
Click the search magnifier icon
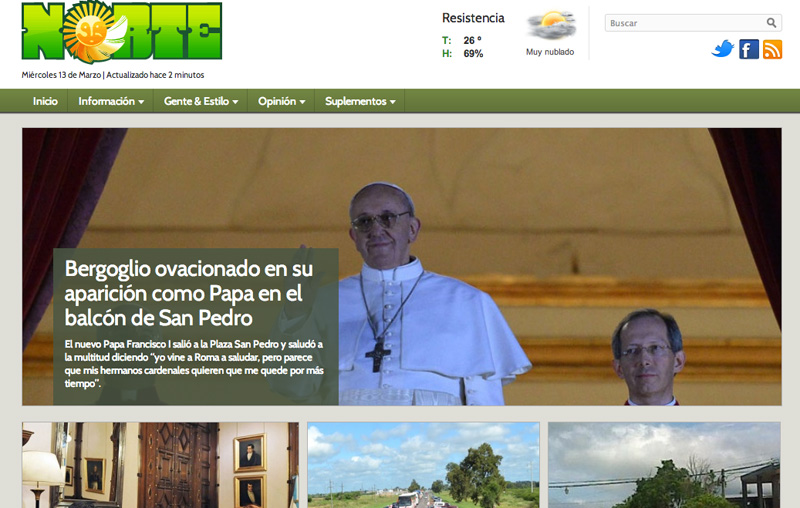point(771,23)
